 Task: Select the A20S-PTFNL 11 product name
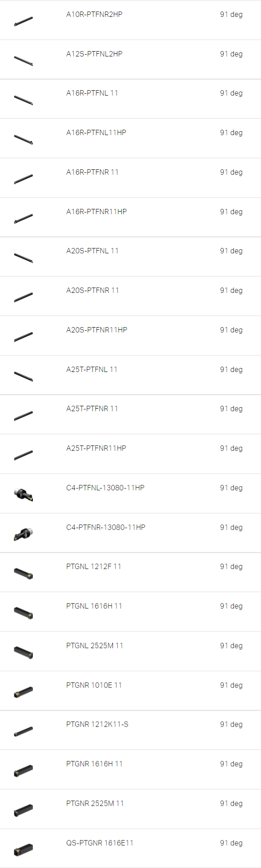[92, 251]
